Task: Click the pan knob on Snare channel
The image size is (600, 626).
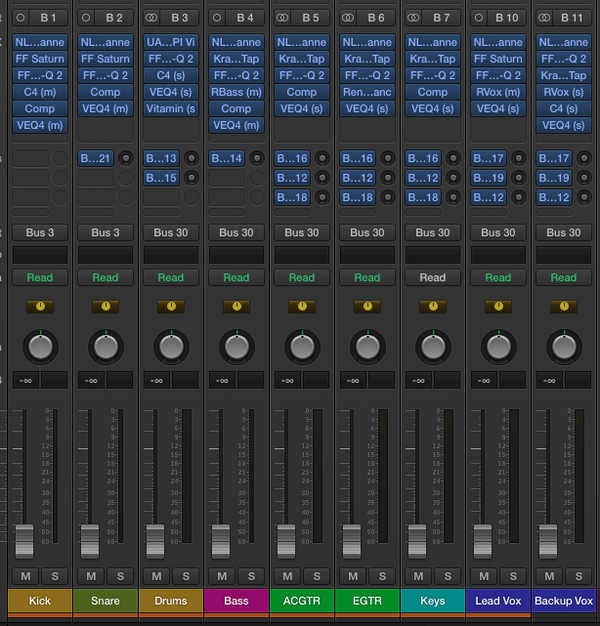Action: pos(105,347)
